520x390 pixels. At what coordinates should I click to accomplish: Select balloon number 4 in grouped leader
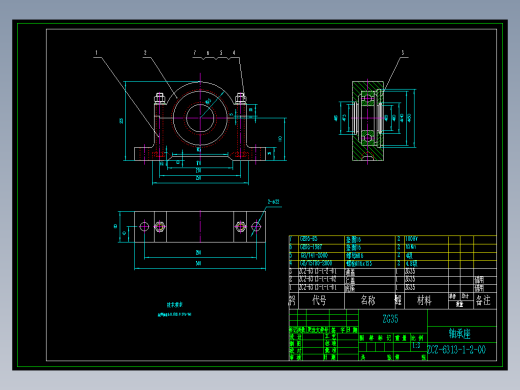[234, 53]
